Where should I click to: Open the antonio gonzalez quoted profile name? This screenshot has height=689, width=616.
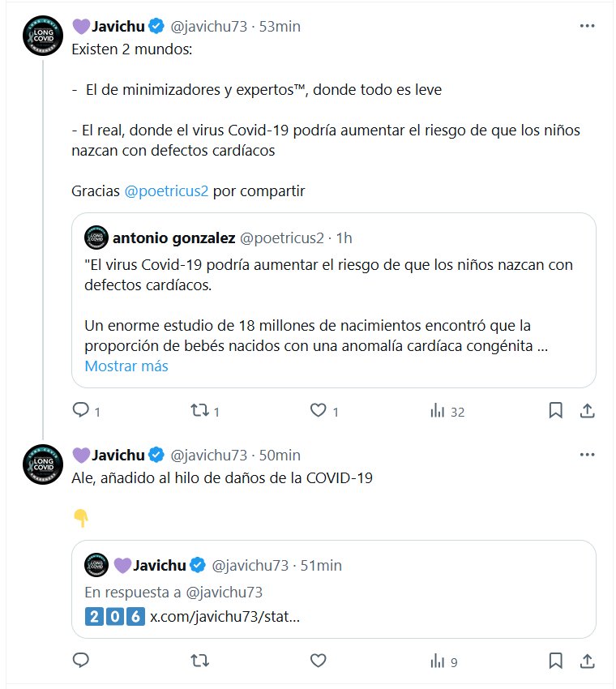[173, 238]
